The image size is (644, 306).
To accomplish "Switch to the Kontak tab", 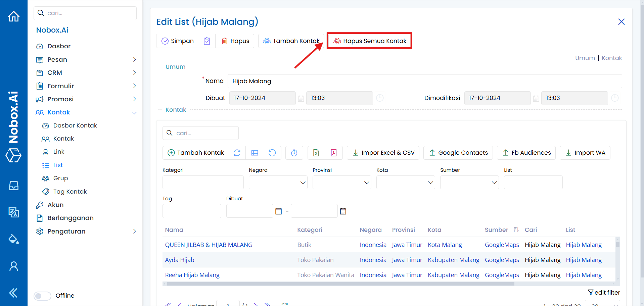I will (x=611, y=58).
